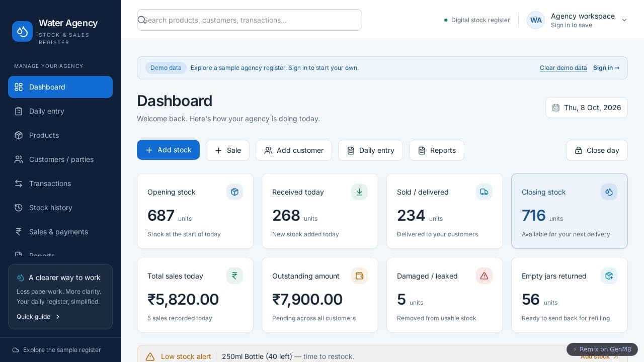Click the Demo data badge

pyautogui.click(x=166, y=68)
